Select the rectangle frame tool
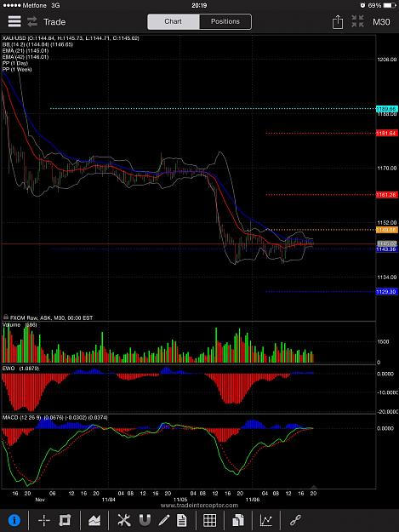This screenshot has height=532, width=399. (x=65, y=520)
